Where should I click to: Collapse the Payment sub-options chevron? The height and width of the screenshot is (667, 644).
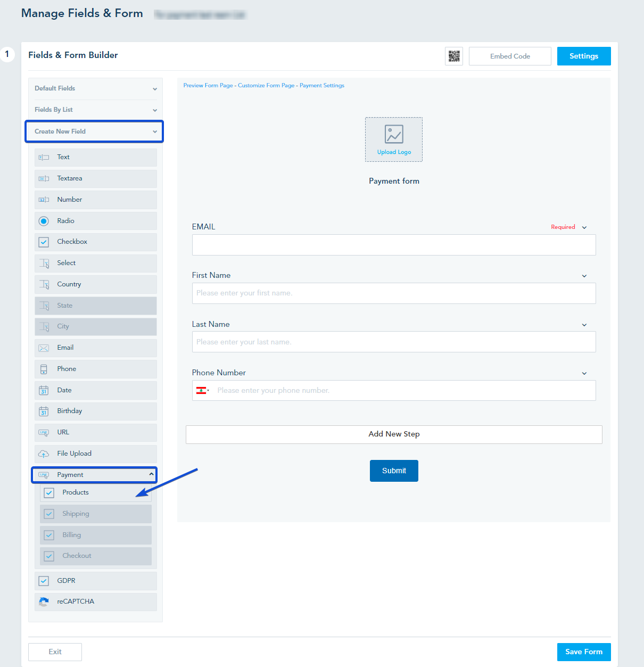[x=151, y=474]
